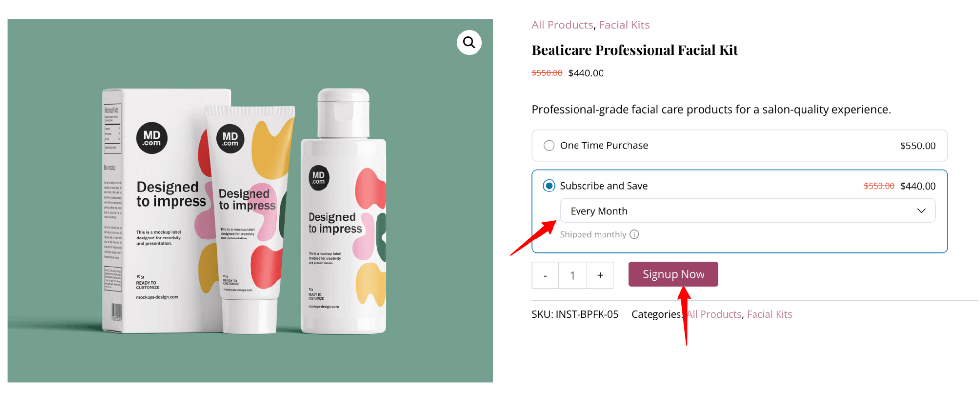The height and width of the screenshot is (406, 980).
Task: Open the Facial Kits breadcrumb link above the title
Action: pos(624,25)
